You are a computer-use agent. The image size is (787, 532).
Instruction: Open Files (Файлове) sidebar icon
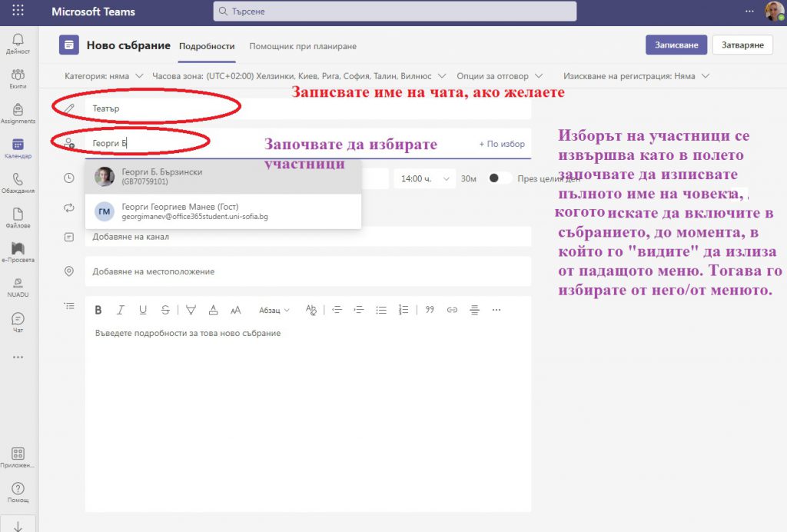click(18, 218)
